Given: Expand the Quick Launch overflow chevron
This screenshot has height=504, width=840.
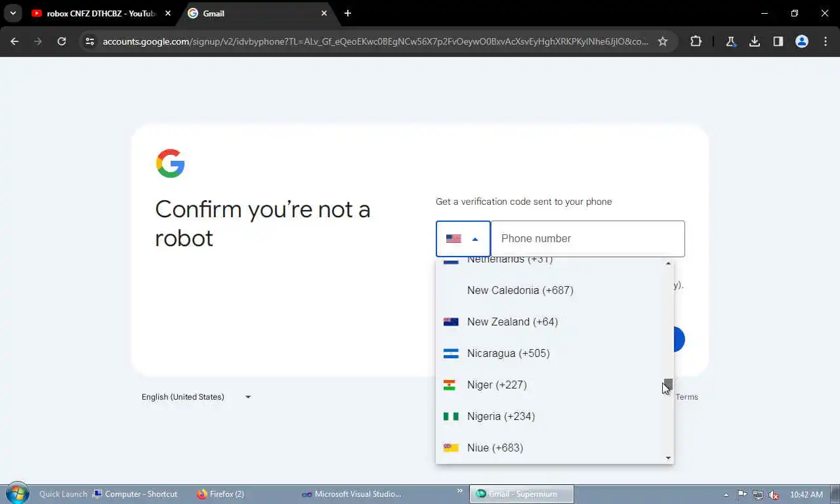Looking at the screenshot, I should click(x=460, y=491).
